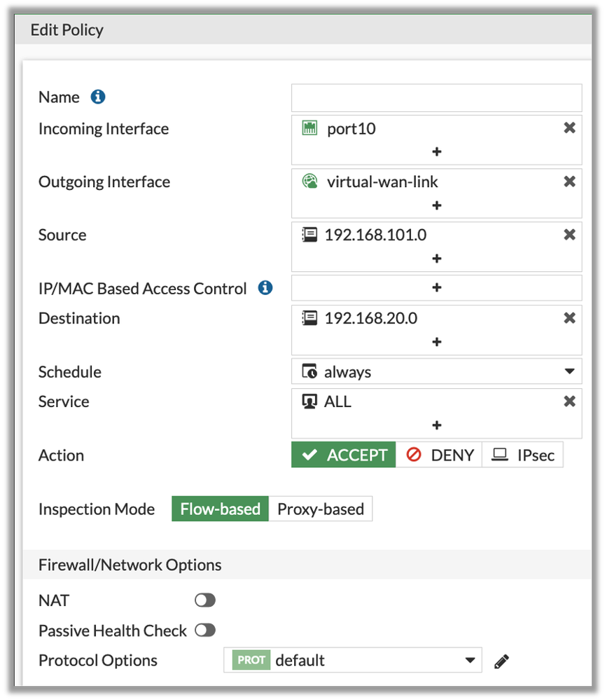
Task: Click the policy Name input field
Action: click(x=436, y=98)
